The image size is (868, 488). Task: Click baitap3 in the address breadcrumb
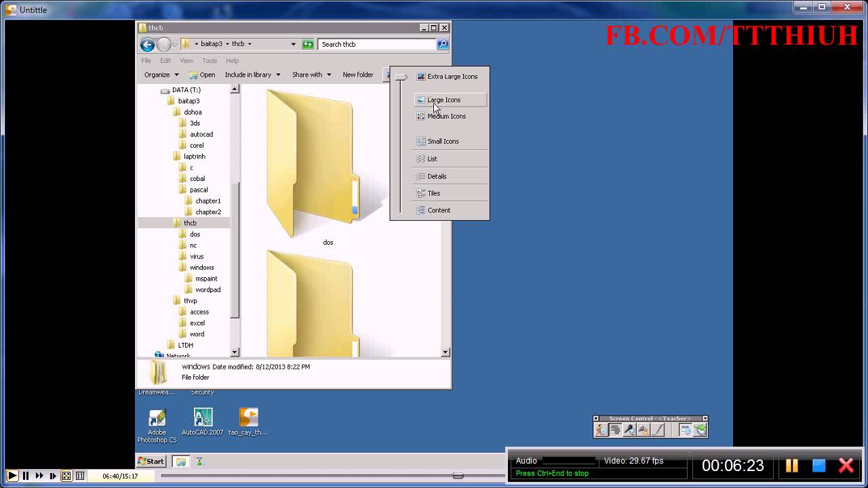[211, 44]
